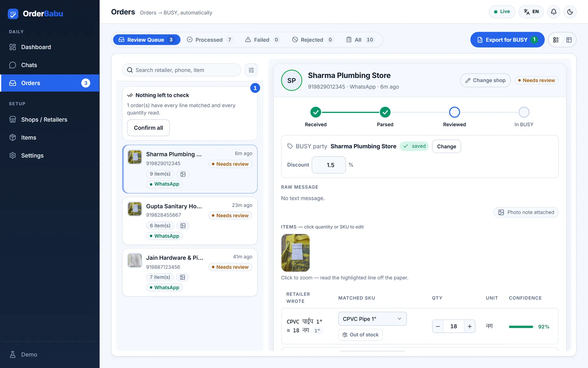Click the 92% confidence bar

tap(521, 327)
